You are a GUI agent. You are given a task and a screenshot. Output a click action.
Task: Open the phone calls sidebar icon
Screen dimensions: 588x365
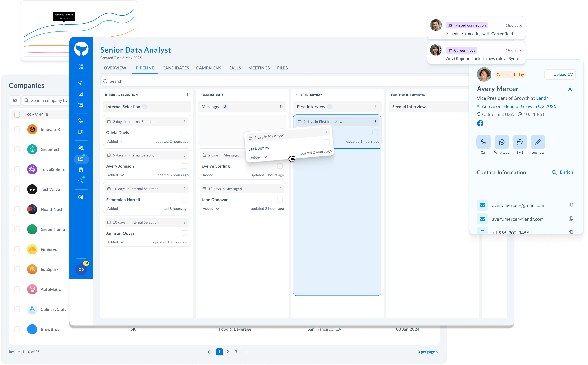(81, 121)
